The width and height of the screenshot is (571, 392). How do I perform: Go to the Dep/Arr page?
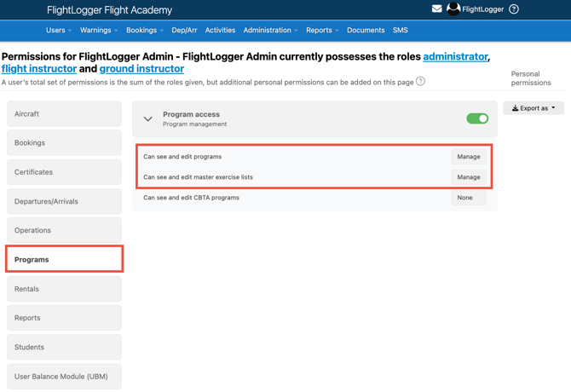click(x=184, y=30)
